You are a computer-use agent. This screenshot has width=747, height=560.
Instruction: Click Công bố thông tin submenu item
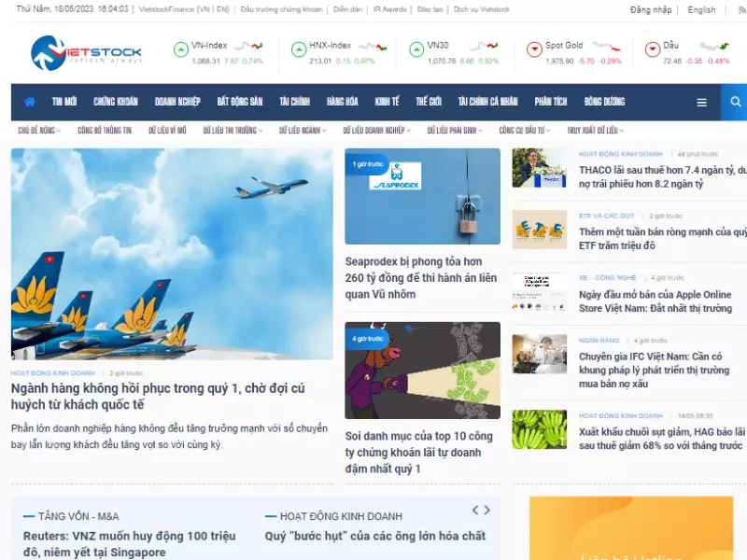[x=105, y=130]
